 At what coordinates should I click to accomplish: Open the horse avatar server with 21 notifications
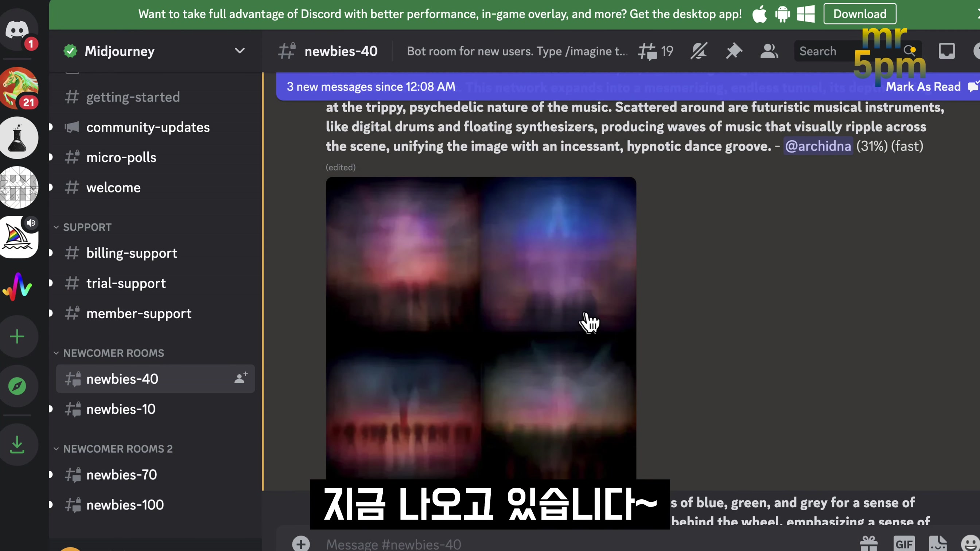tap(18, 88)
